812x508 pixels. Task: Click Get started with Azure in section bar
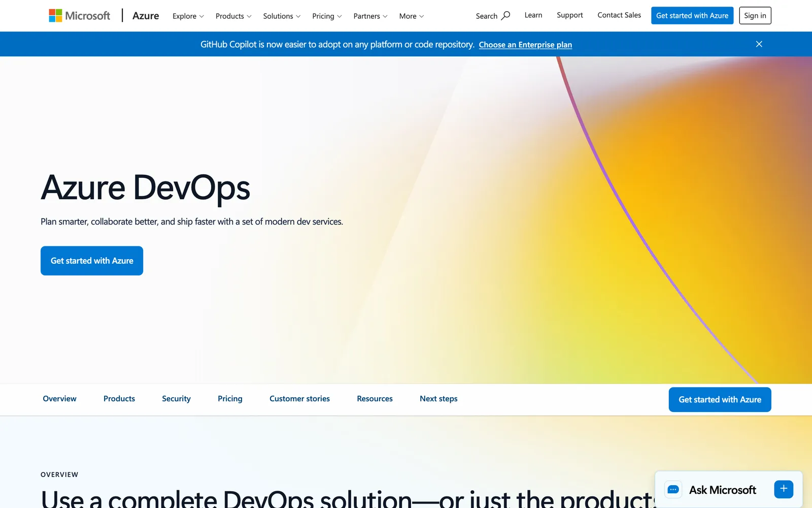point(720,400)
